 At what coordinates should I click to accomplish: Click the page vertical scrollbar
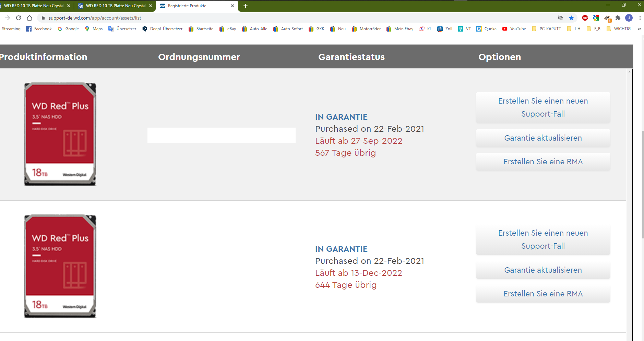(643, 185)
